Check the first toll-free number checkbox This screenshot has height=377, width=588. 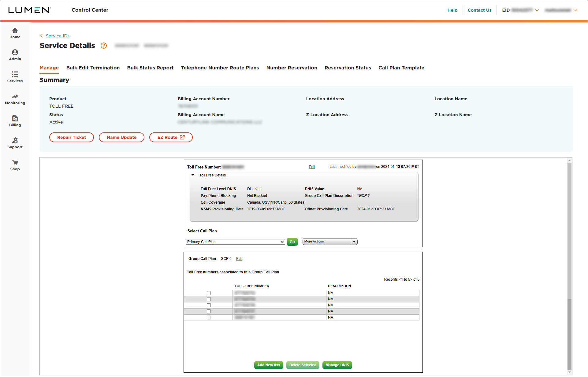click(x=209, y=293)
